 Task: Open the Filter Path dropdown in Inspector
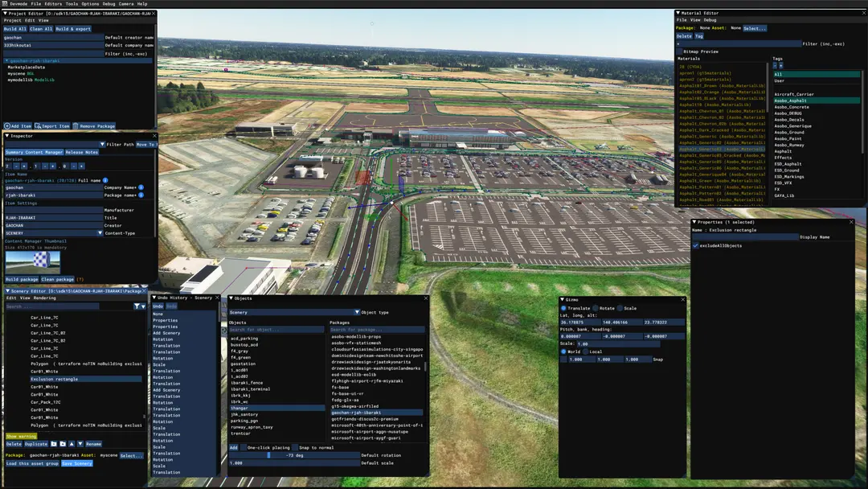click(x=102, y=144)
